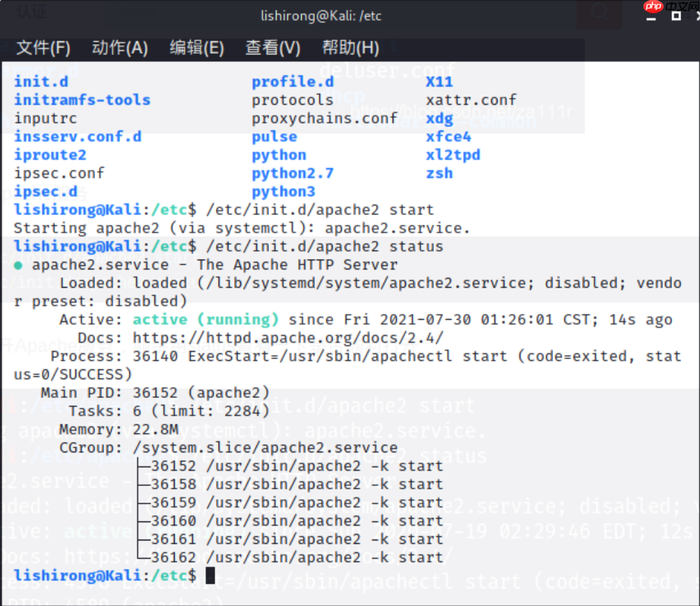Click the proxychains.conf file name
Screen dimensions: 700x606
pos(324,118)
